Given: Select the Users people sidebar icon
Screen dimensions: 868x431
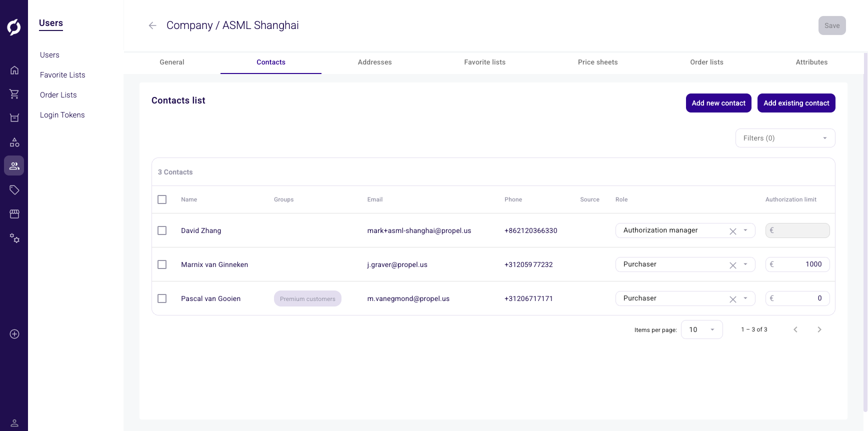Looking at the screenshot, I should tap(14, 165).
